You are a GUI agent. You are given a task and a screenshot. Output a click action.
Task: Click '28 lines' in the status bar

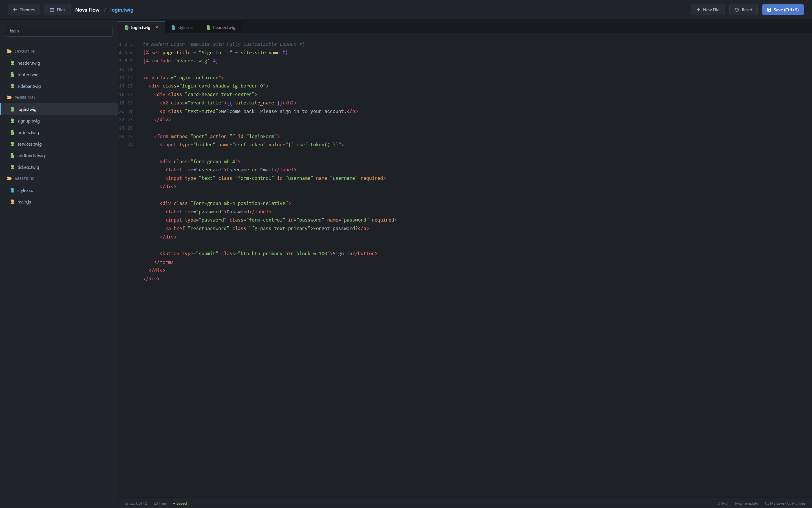coord(160,503)
